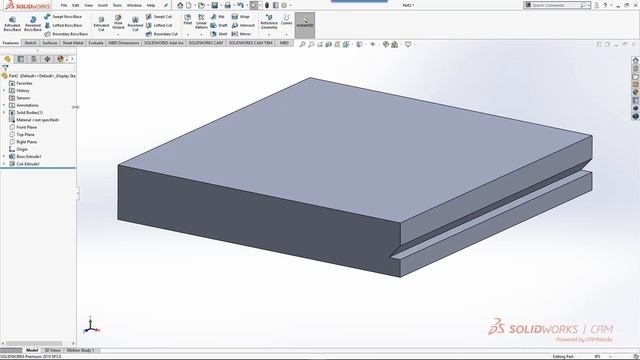Select the Swept Cut tool
Image resolution: width=640 pixels, height=360 pixels.
pos(159,17)
